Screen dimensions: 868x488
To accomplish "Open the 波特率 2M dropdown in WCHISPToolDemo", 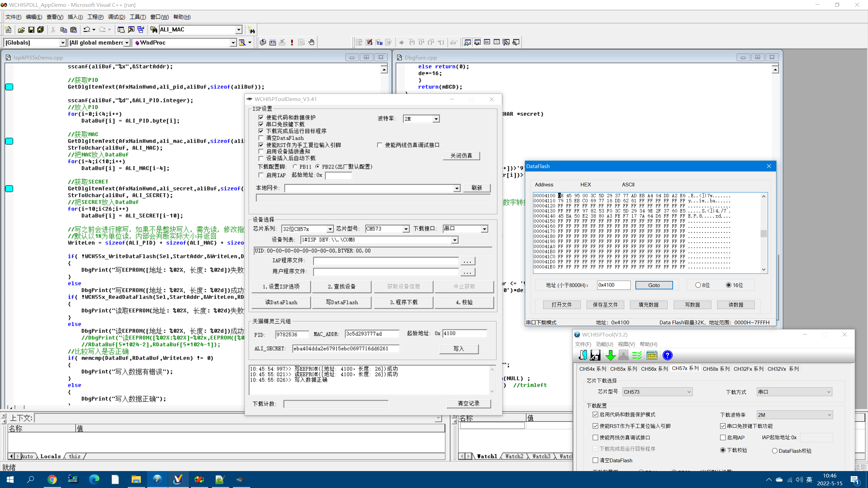I will click(x=436, y=119).
